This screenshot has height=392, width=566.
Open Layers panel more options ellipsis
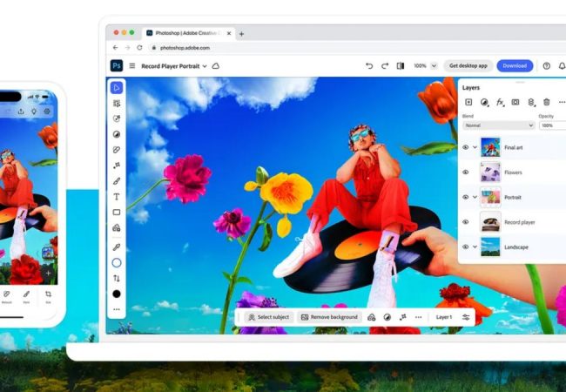562,102
